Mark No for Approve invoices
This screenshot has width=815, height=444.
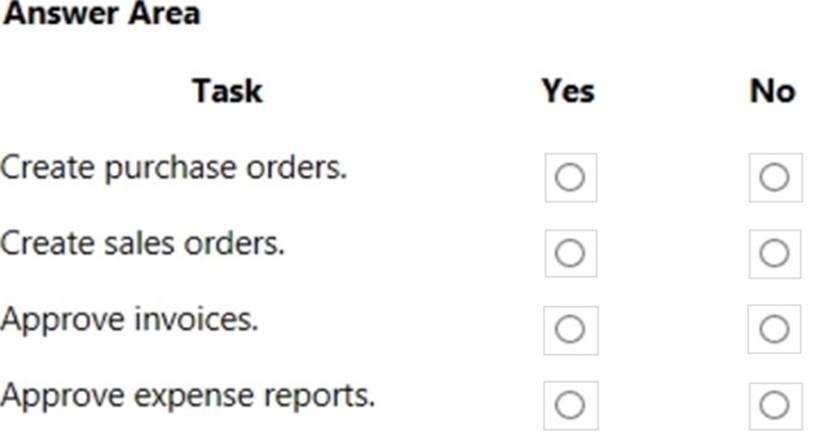(x=774, y=329)
